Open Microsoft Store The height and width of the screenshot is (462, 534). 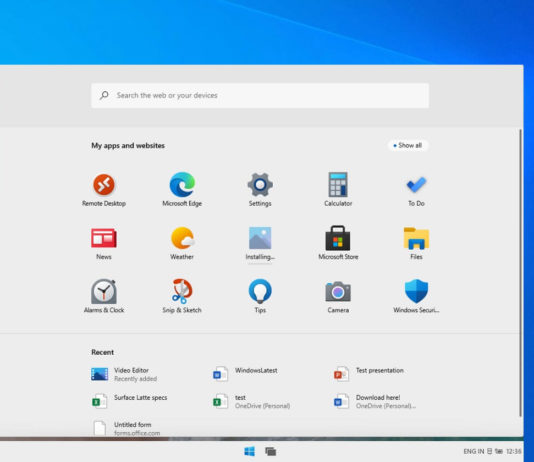point(338,242)
